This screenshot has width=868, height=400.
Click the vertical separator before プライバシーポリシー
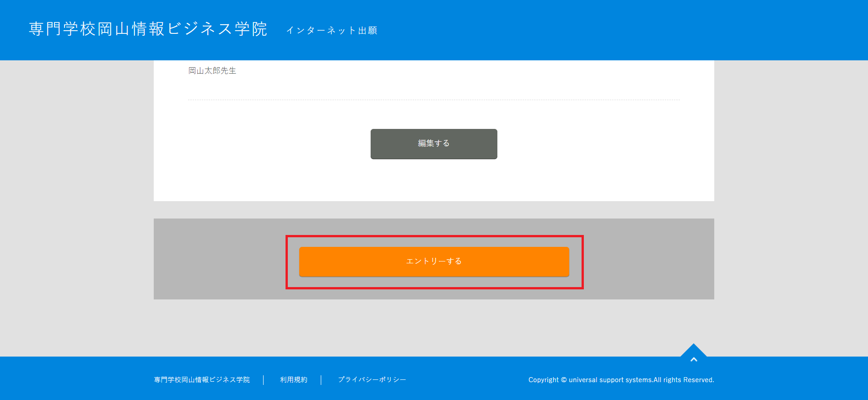pos(321,380)
